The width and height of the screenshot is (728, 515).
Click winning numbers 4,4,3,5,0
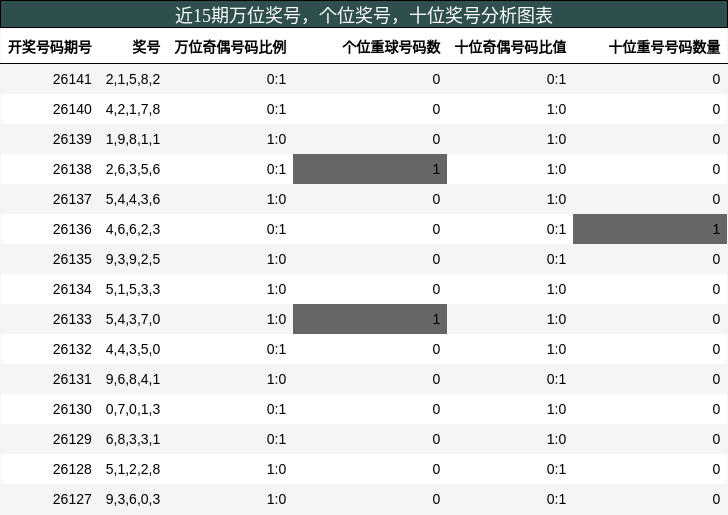click(133, 349)
